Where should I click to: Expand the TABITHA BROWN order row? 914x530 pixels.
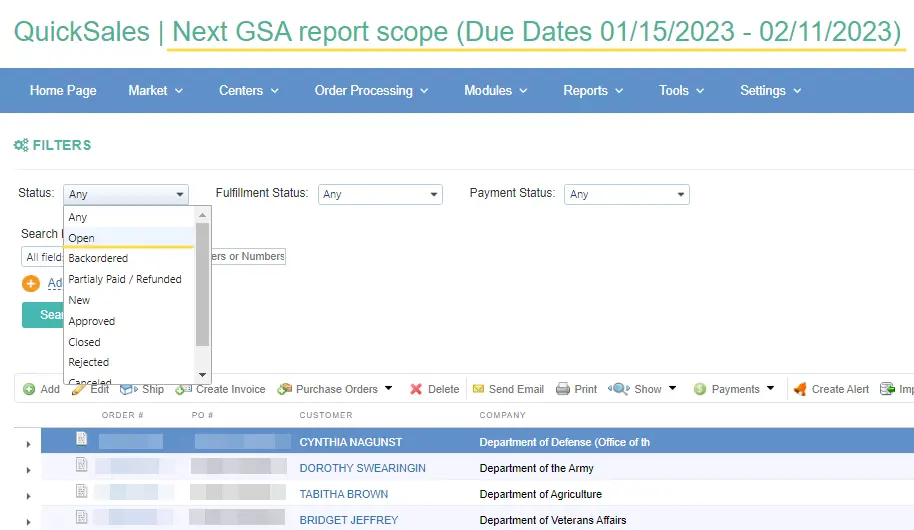coord(28,496)
